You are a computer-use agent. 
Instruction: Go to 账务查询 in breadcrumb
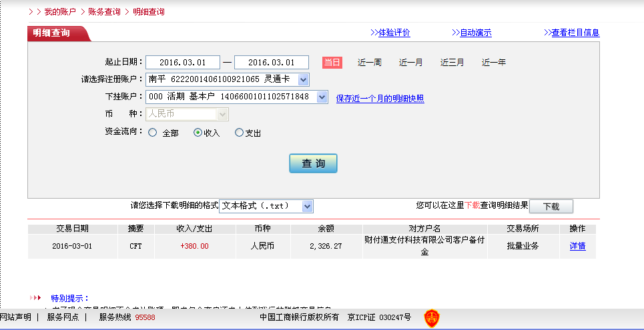click(105, 12)
